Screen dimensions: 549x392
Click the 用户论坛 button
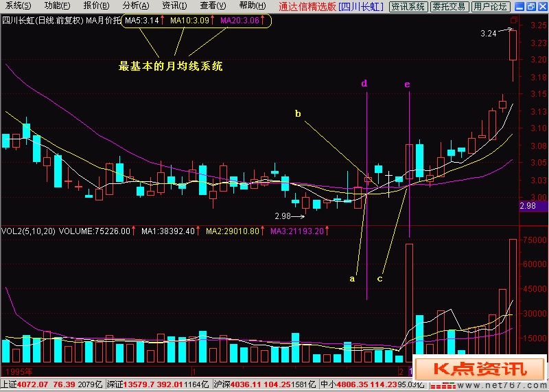490,6
